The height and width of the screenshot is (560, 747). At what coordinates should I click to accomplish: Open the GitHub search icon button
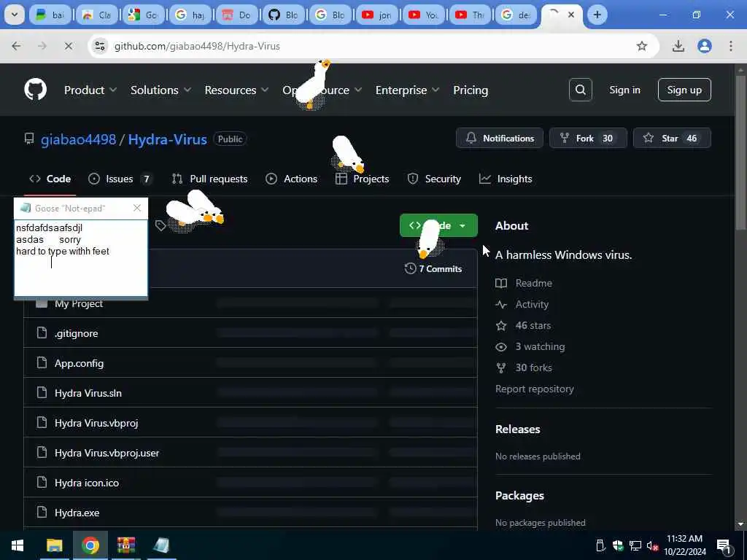tap(580, 90)
